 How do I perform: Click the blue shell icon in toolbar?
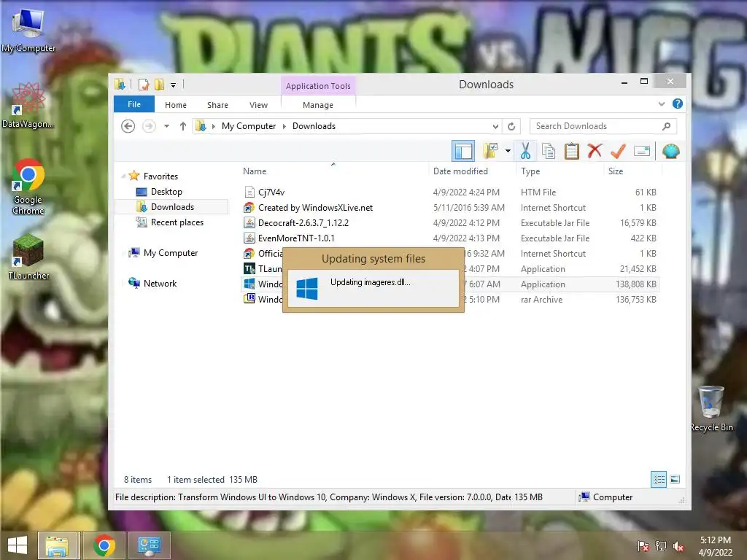(x=671, y=152)
